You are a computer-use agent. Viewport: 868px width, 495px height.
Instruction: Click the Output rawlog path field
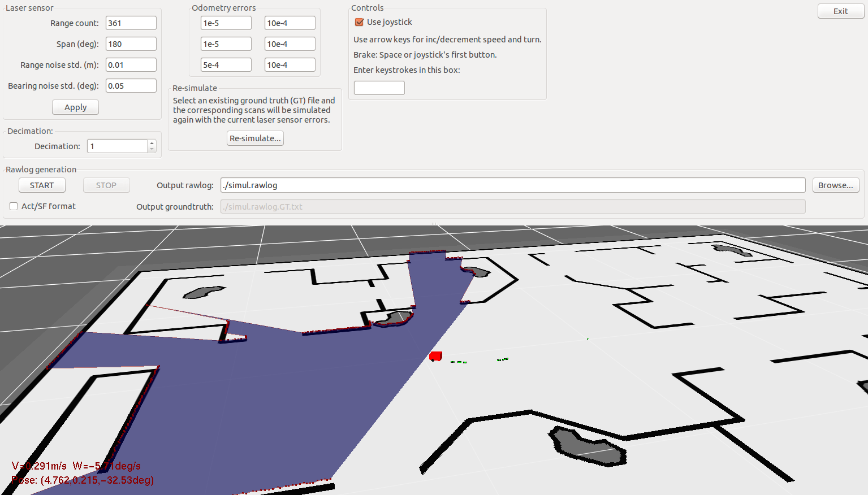click(512, 185)
